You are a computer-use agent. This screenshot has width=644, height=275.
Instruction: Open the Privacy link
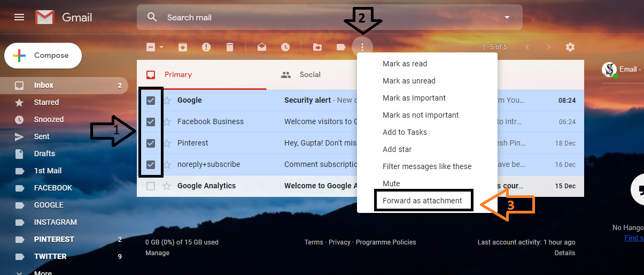pos(340,242)
